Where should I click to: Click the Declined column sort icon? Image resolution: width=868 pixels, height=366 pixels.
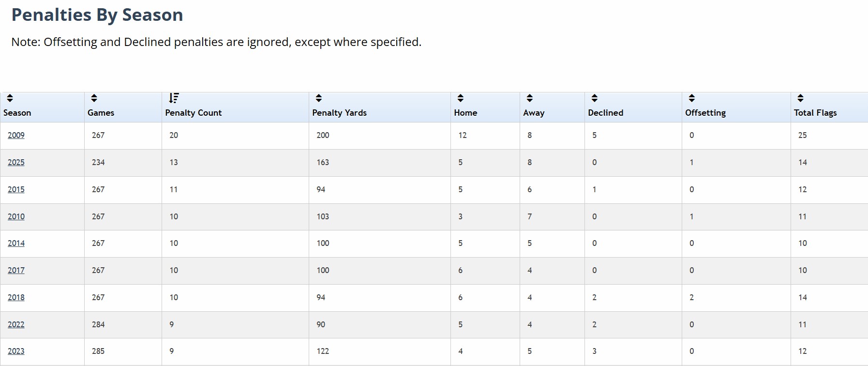595,98
